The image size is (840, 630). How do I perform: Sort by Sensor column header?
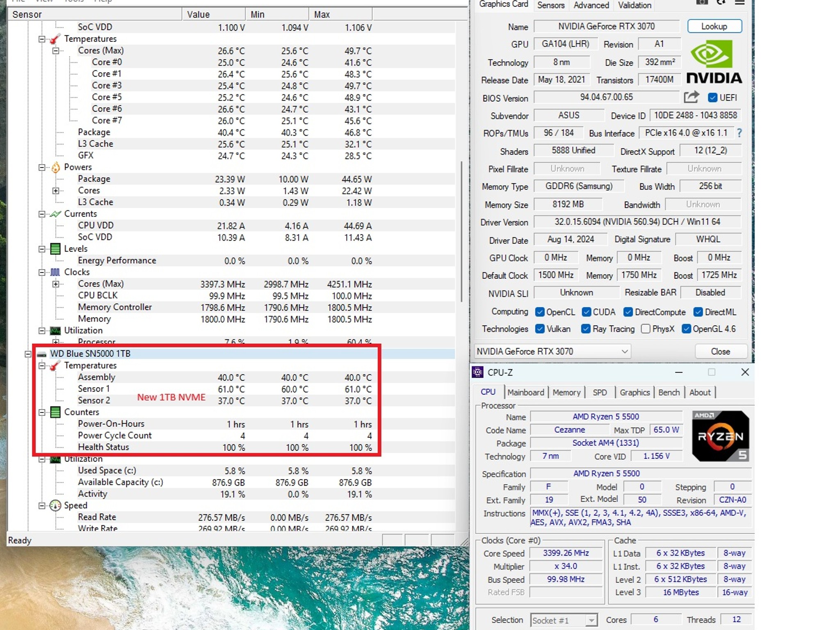[95, 14]
